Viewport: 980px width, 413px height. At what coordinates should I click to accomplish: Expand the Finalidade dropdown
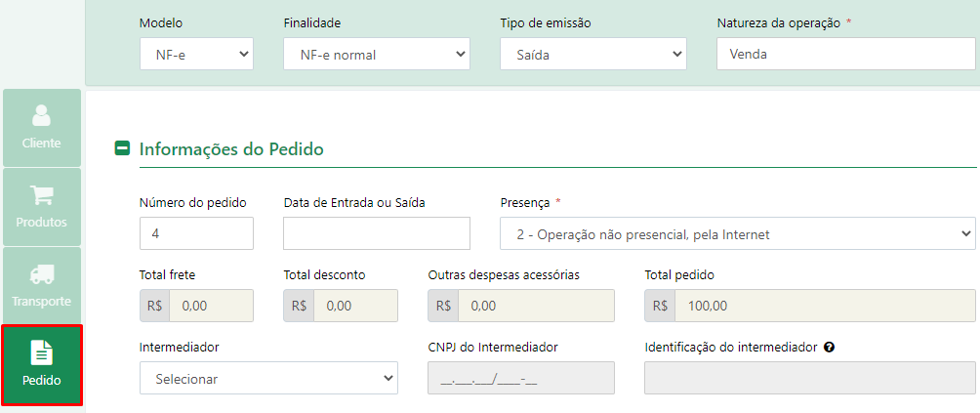pyautogui.click(x=376, y=55)
